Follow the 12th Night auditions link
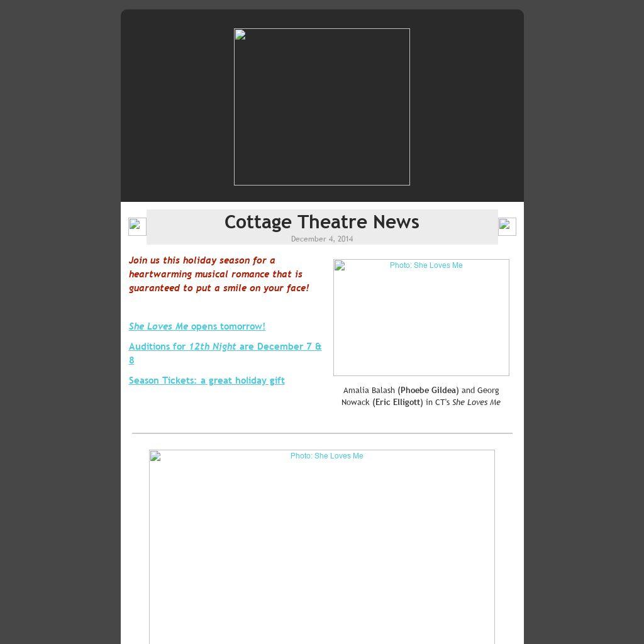 [x=225, y=347]
